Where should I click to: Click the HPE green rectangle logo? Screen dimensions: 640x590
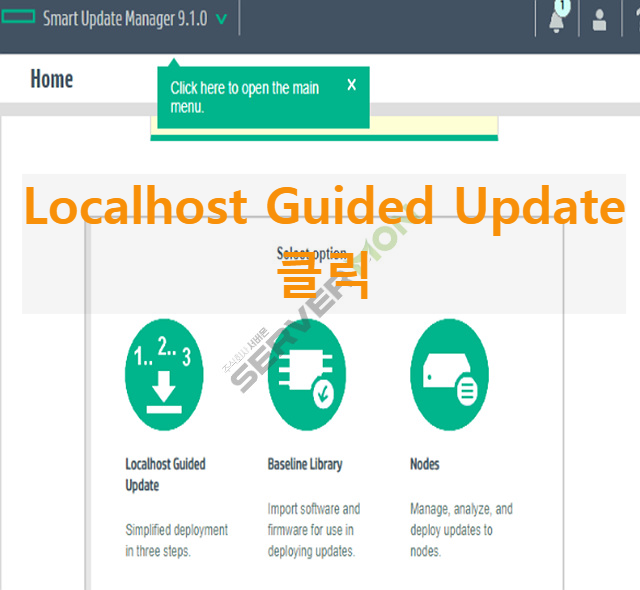18,17
